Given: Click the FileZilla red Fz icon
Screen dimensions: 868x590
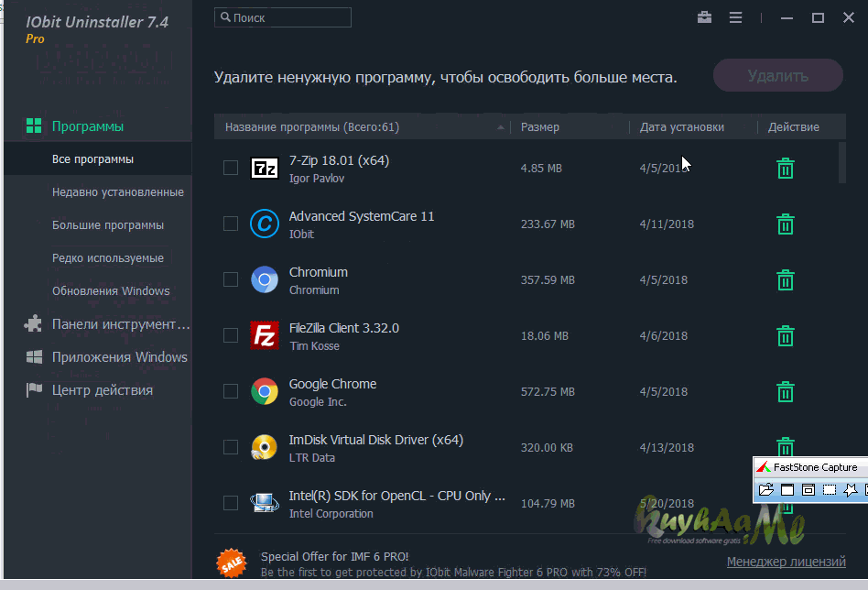Looking at the screenshot, I should pyautogui.click(x=265, y=335).
